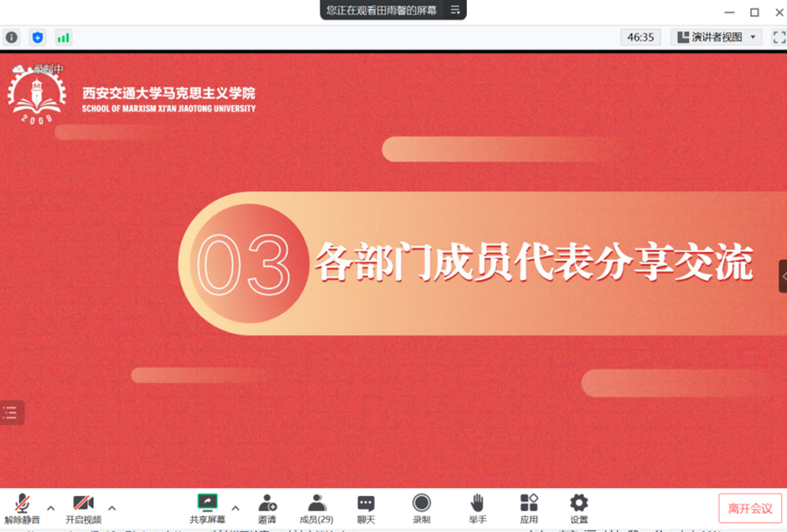Turn on camera with 开启视频
787x532 pixels.
point(83,503)
